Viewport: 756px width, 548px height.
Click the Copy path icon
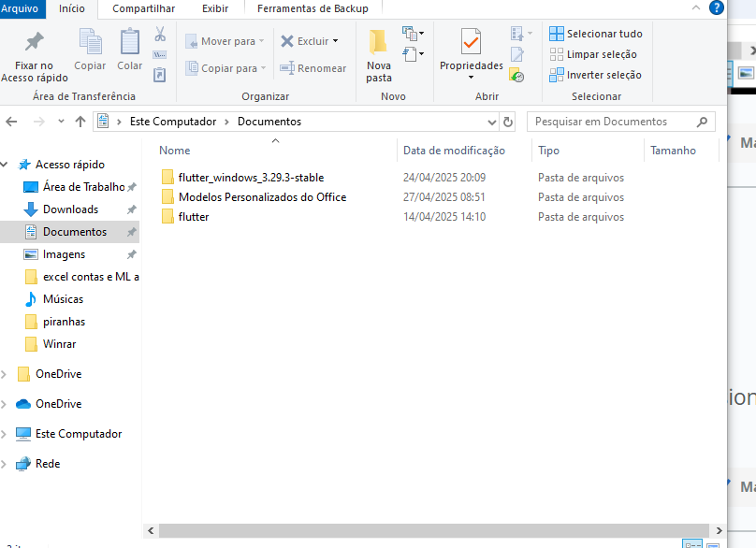(160, 54)
